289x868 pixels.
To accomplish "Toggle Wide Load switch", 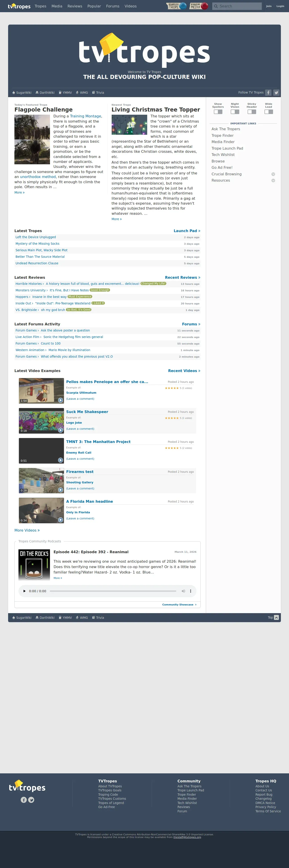I will [269, 112].
